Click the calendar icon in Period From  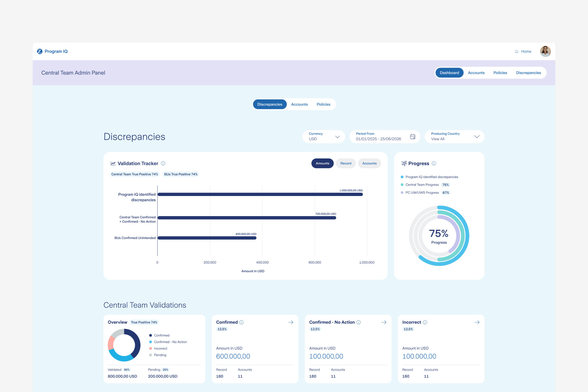[412, 137]
